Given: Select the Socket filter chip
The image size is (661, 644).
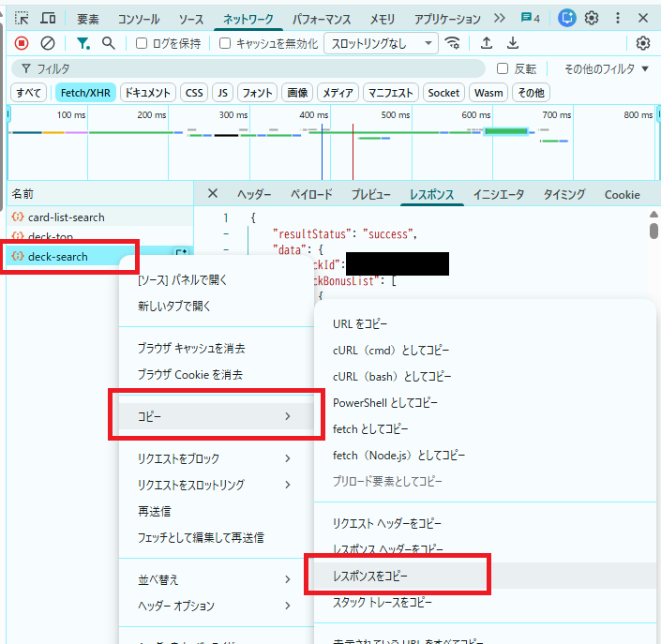Looking at the screenshot, I should (443, 93).
